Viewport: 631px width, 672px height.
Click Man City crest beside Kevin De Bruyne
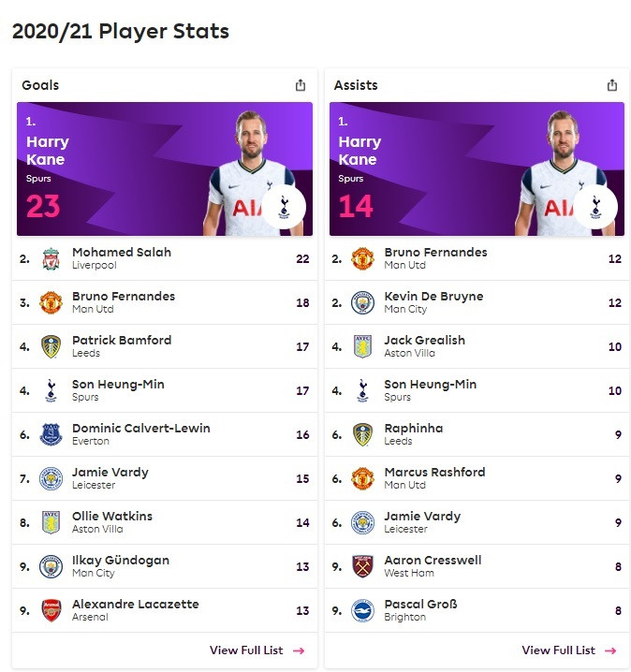pos(362,302)
